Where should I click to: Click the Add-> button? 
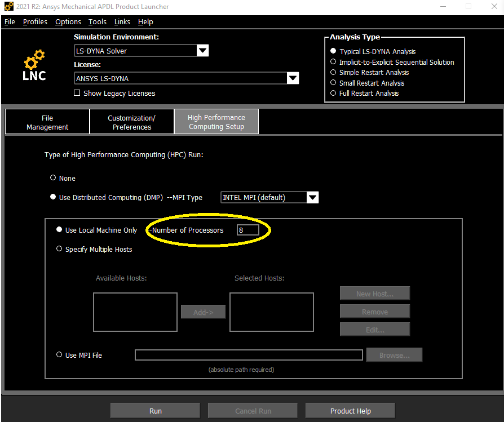tap(203, 312)
